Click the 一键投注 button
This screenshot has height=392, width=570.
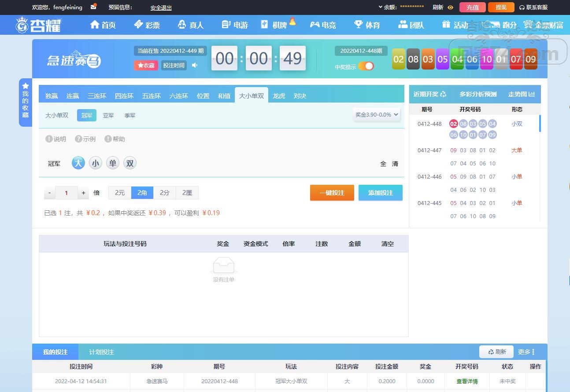click(x=332, y=193)
